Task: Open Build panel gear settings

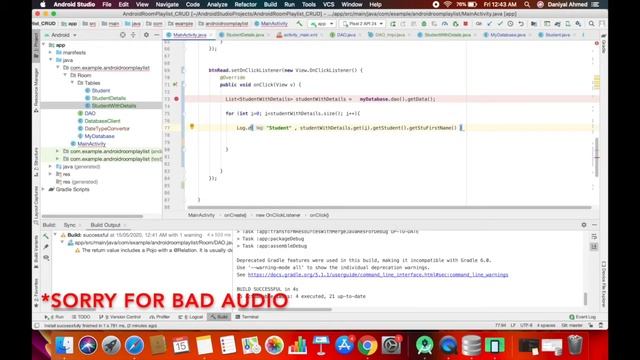Action: pos(584,225)
